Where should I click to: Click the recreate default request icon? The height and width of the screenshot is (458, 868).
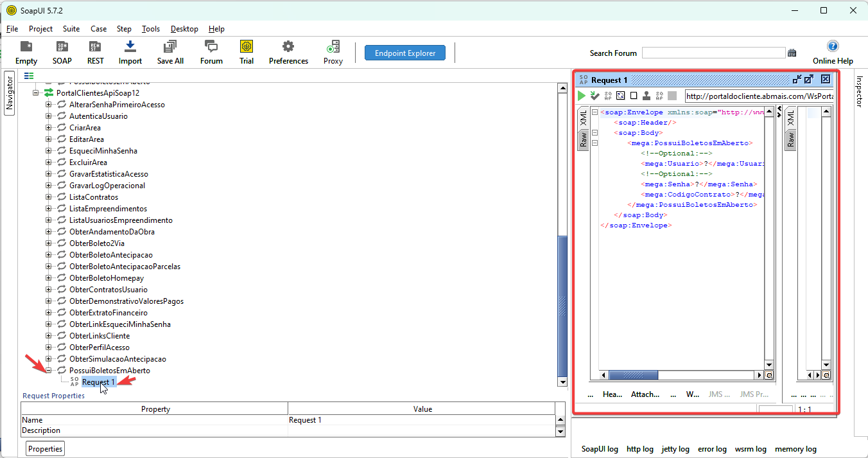pyautogui.click(x=620, y=96)
